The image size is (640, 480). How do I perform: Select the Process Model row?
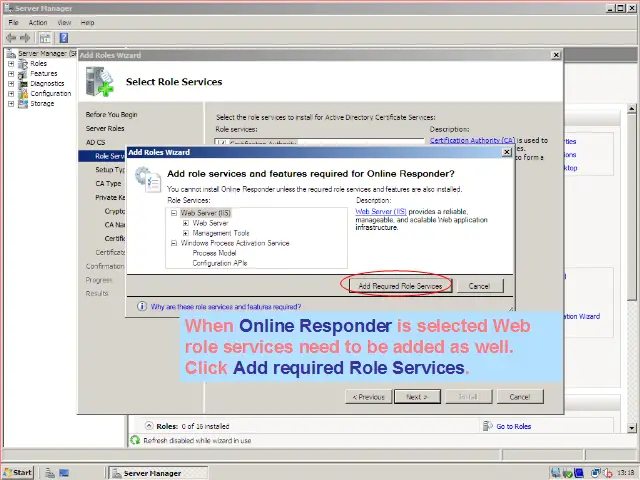click(x=214, y=253)
